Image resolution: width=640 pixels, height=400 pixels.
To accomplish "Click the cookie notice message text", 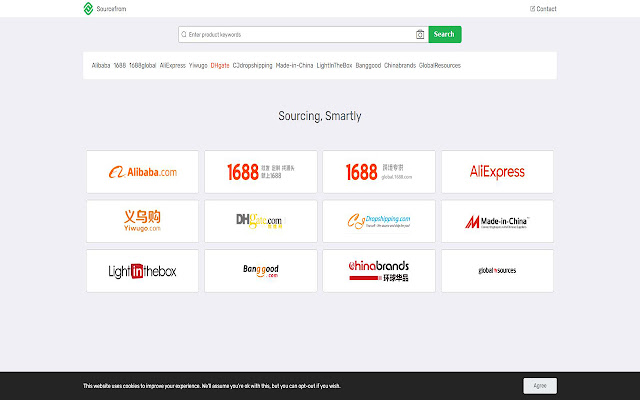I will tap(212, 386).
